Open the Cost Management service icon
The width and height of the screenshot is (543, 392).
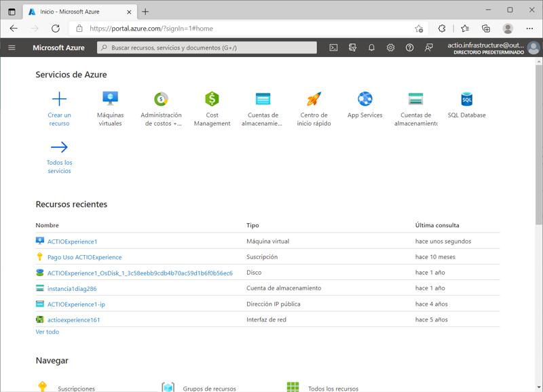[212, 99]
